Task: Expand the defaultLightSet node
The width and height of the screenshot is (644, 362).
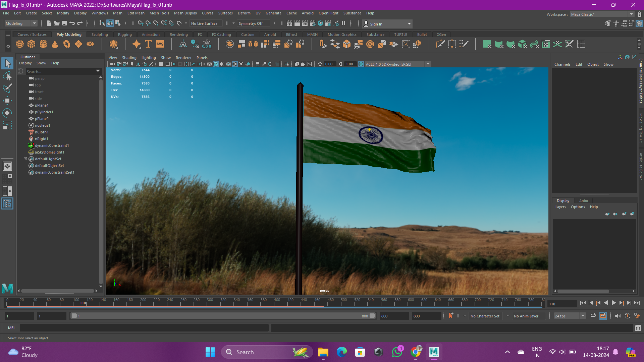Action: coord(25,159)
